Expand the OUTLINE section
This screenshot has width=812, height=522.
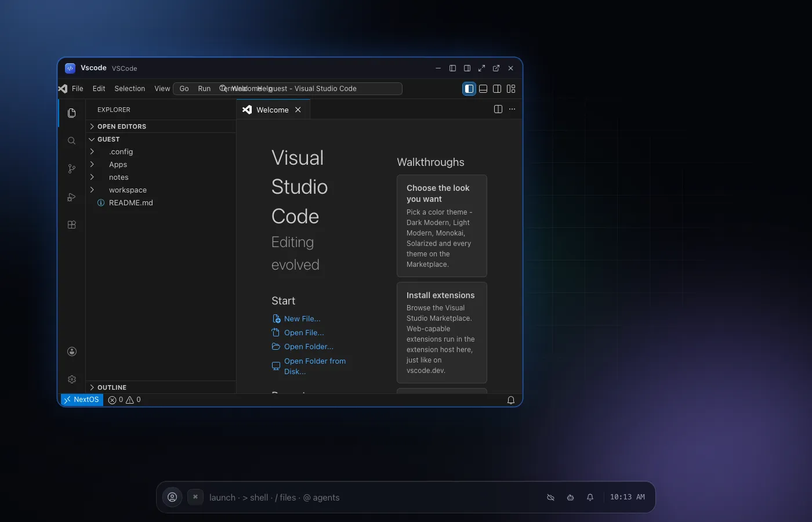pyautogui.click(x=161, y=387)
